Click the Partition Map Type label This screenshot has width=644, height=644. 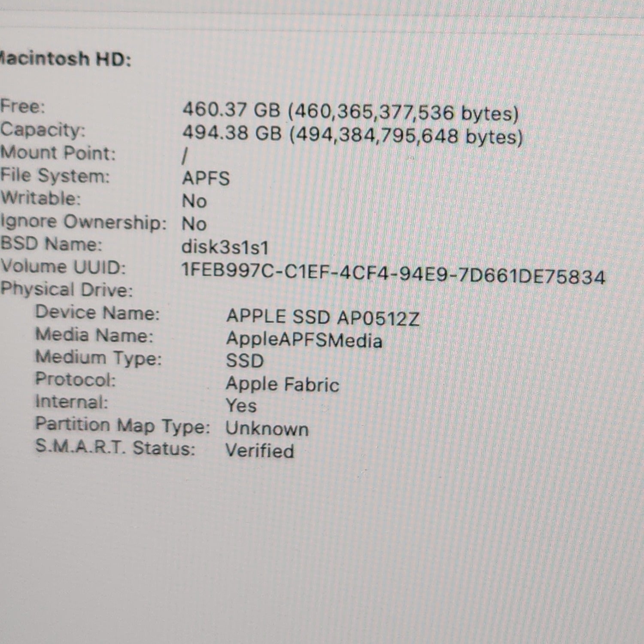coord(122,425)
